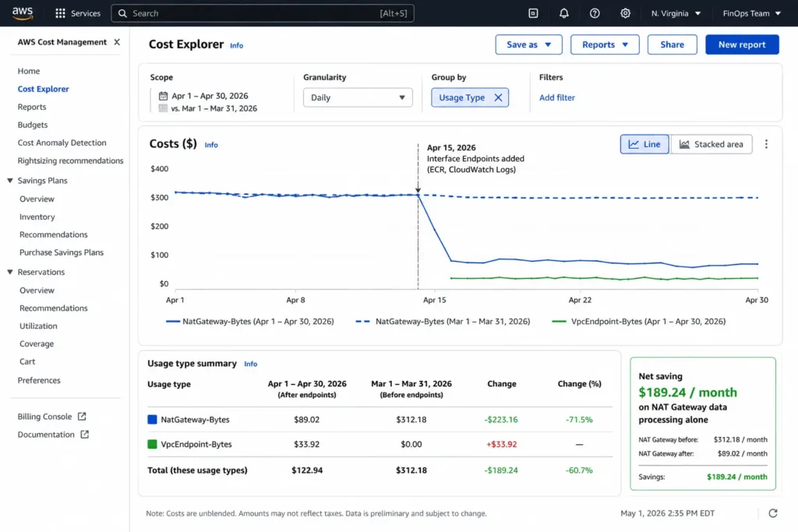Switch chart to Line view

(644, 144)
